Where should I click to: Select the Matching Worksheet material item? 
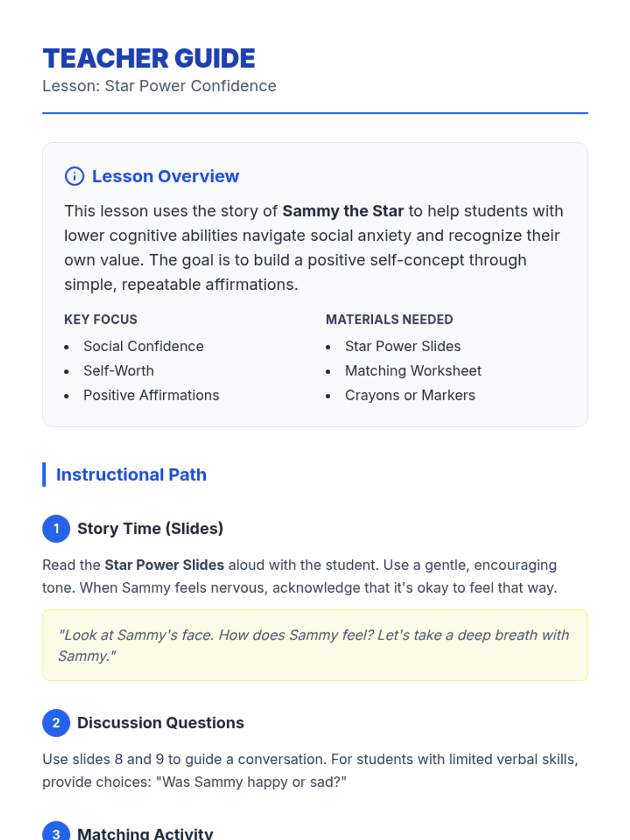click(413, 371)
